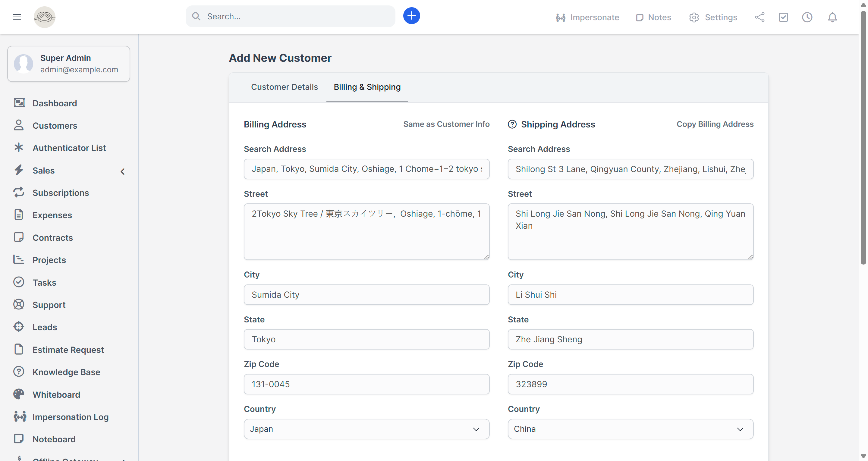Open the to-do checklist icon
Viewport: 868px width, 461px height.
783,17
